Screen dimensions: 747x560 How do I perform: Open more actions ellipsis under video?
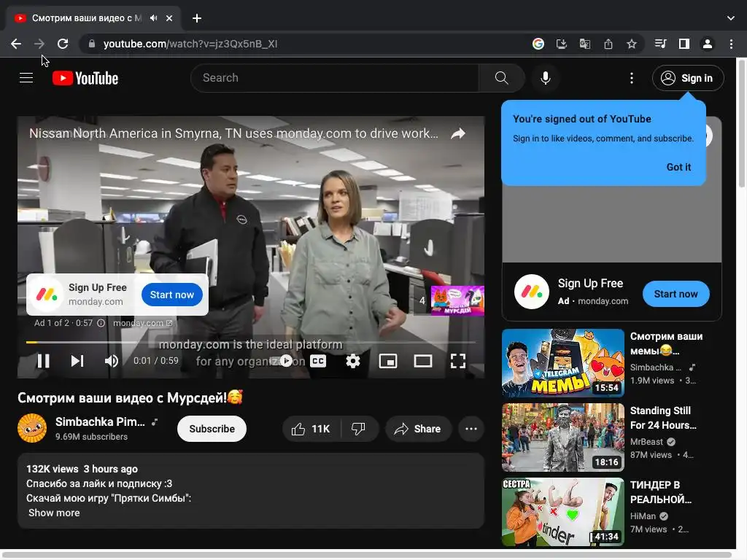click(x=471, y=429)
